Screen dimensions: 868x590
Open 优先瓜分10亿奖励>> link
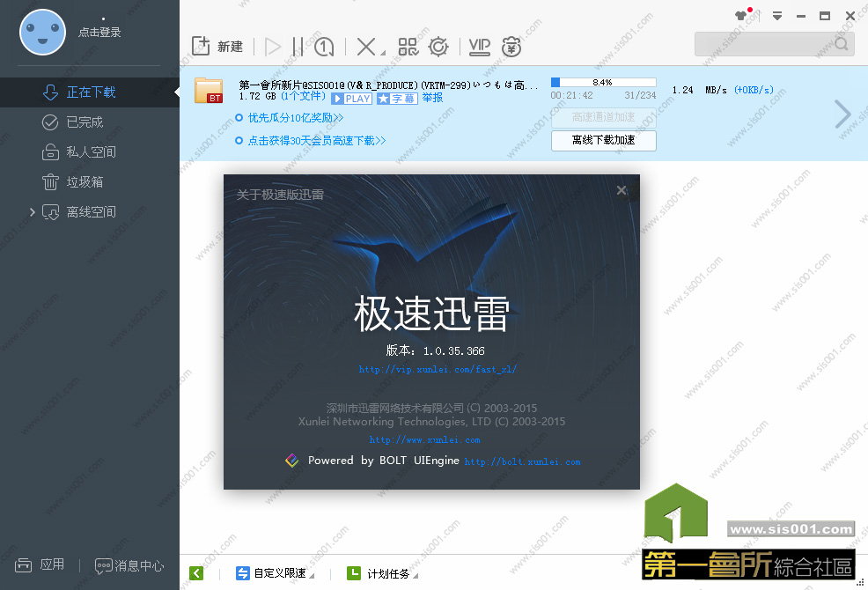pos(296,117)
